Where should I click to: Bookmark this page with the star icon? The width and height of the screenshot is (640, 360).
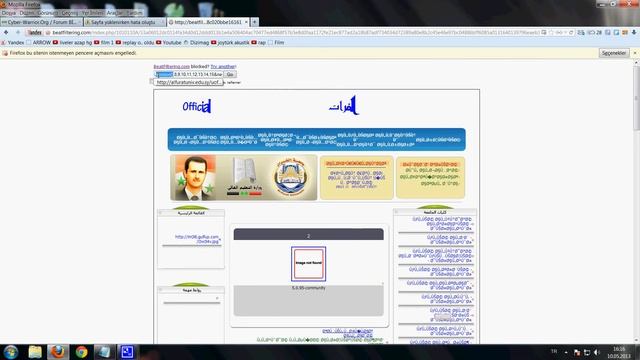pyautogui.click(x=551, y=32)
